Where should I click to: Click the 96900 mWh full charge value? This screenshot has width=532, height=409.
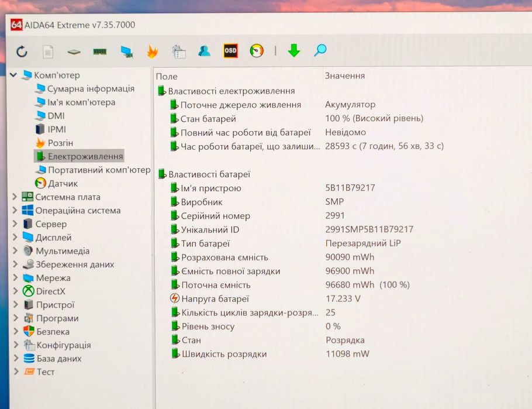click(350, 271)
